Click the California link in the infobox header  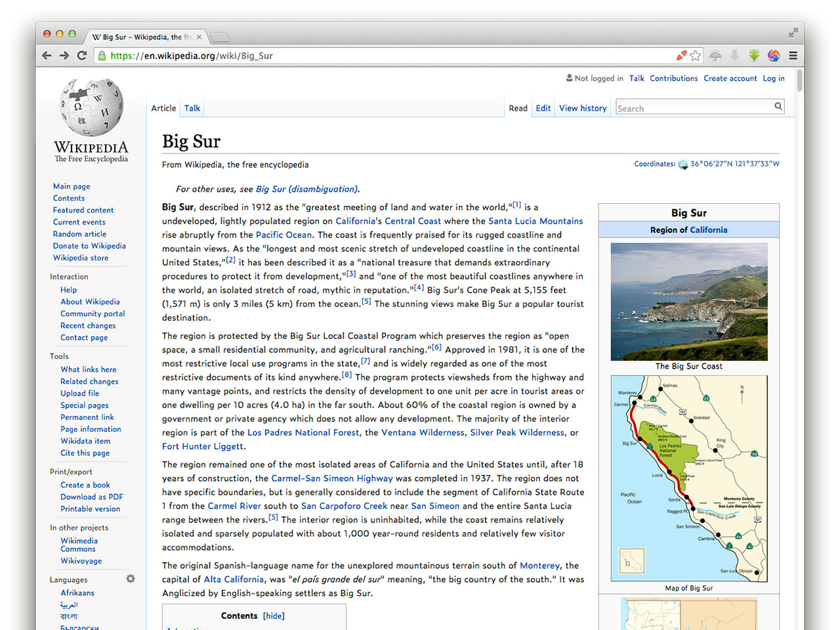[x=708, y=230]
